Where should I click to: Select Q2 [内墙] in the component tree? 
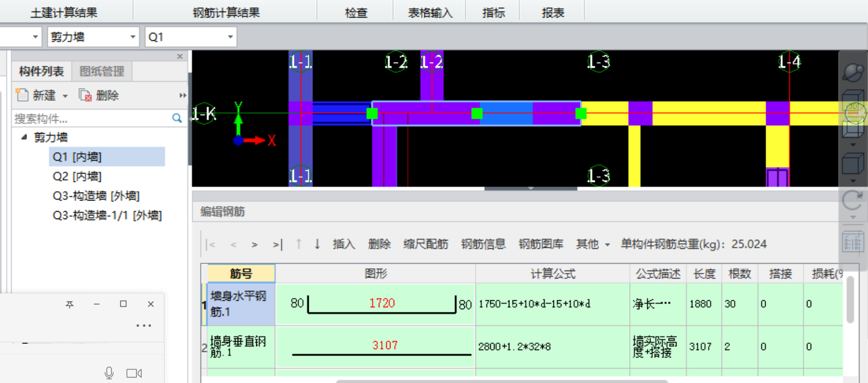(77, 176)
